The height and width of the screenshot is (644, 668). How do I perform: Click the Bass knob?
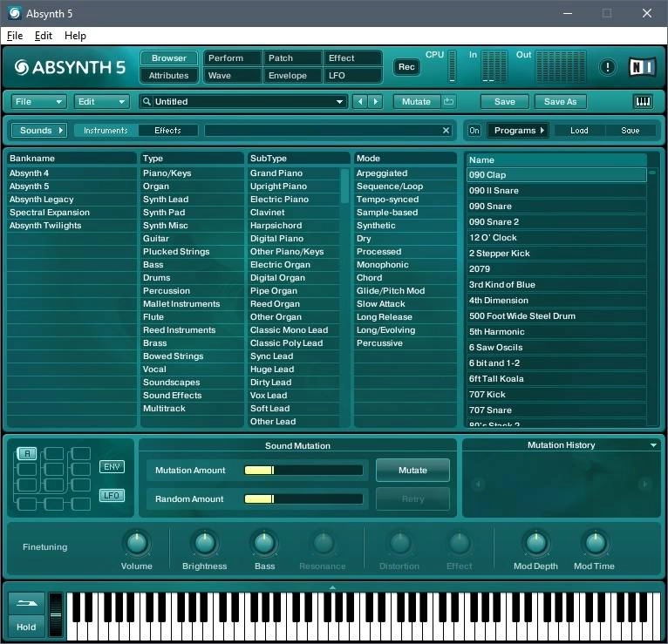click(x=264, y=543)
